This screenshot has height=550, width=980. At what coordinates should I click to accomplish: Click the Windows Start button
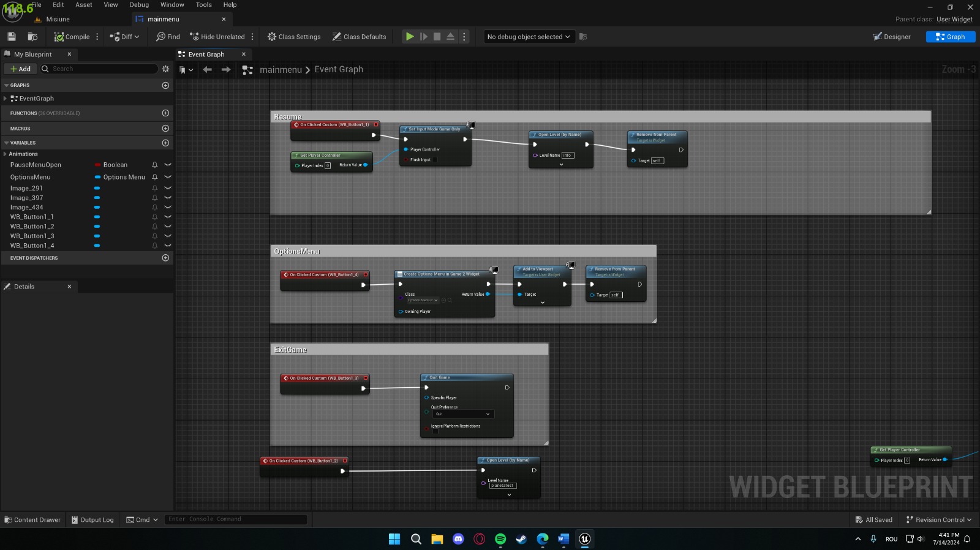pos(394,539)
